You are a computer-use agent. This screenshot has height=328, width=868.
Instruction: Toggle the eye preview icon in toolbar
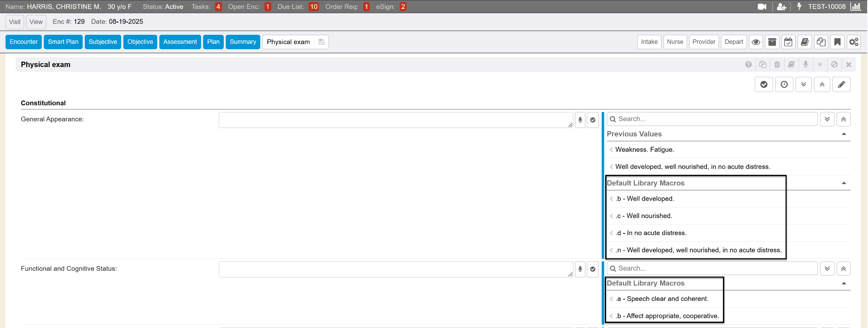tap(756, 42)
